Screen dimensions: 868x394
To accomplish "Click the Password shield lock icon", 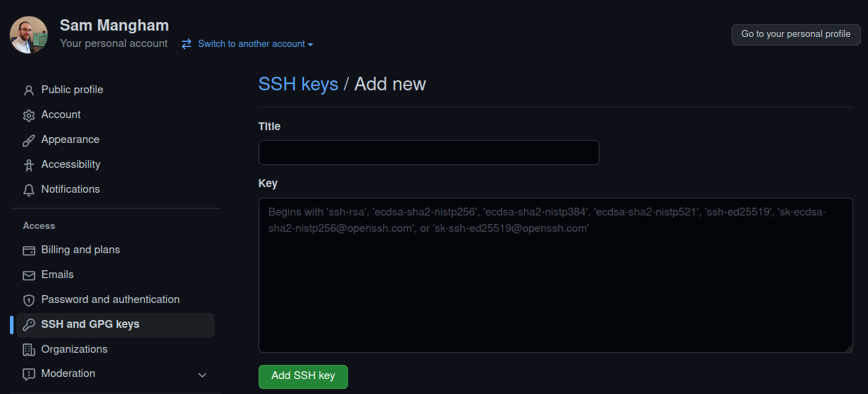I will (29, 300).
